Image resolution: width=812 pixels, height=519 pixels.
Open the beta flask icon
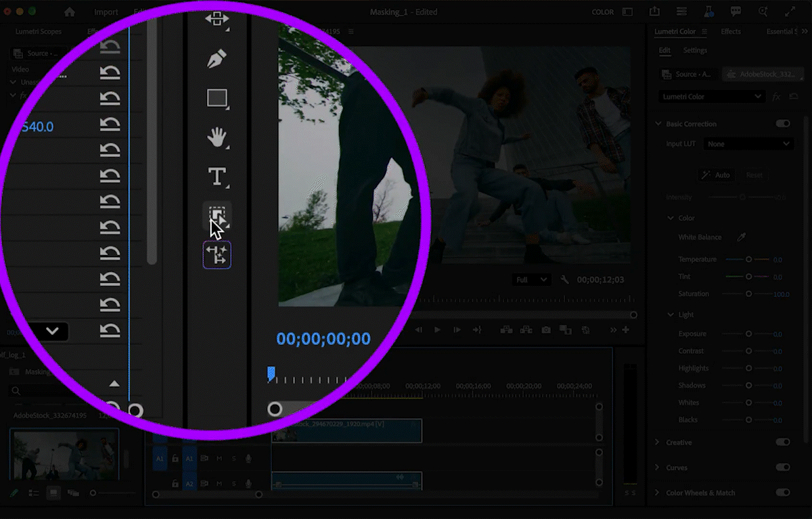point(708,12)
